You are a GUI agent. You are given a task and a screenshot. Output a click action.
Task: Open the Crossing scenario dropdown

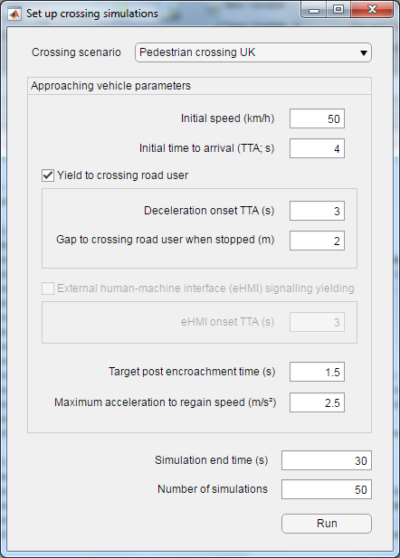[x=253, y=53]
